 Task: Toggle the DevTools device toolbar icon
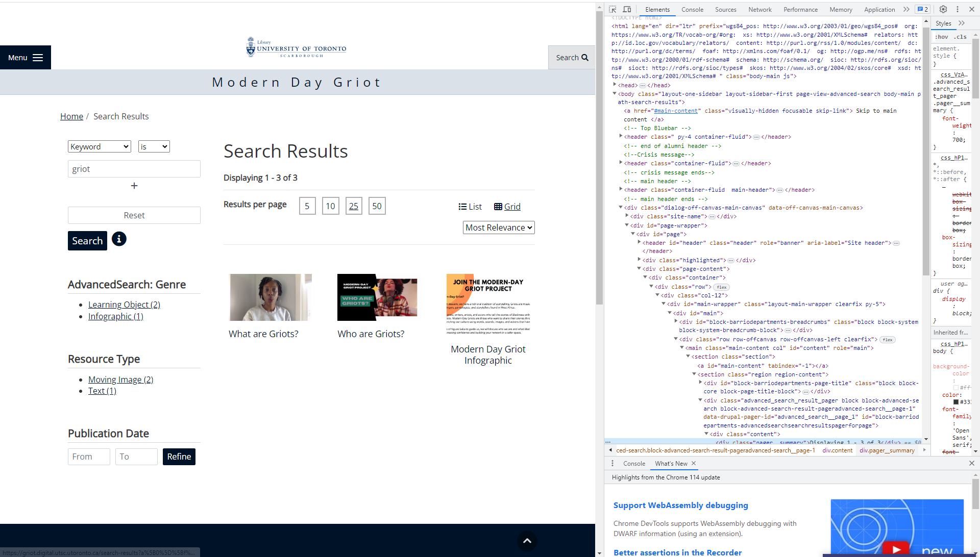pos(627,9)
